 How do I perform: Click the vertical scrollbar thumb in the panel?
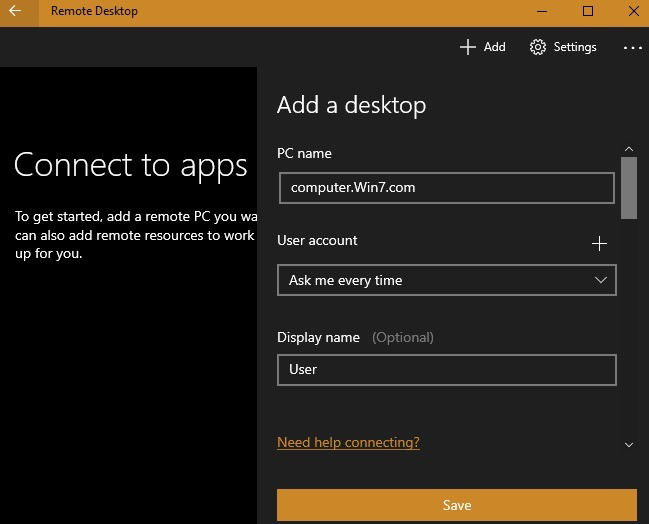629,187
